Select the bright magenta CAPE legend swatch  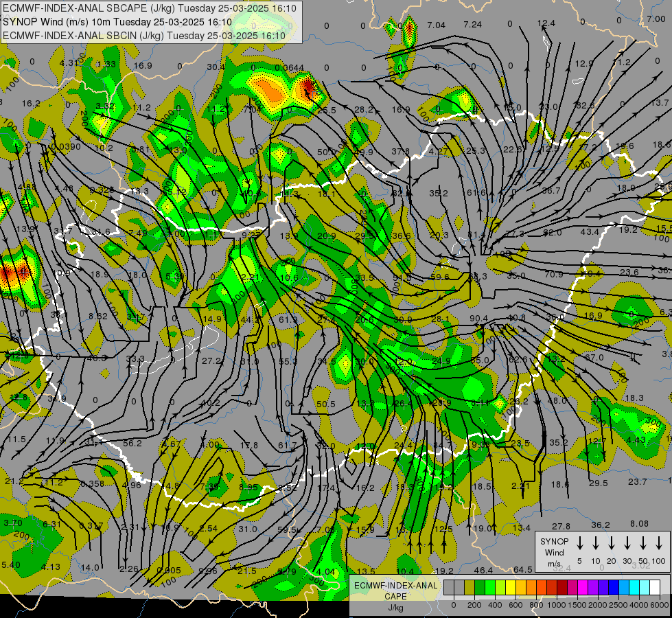click(x=583, y=587)
